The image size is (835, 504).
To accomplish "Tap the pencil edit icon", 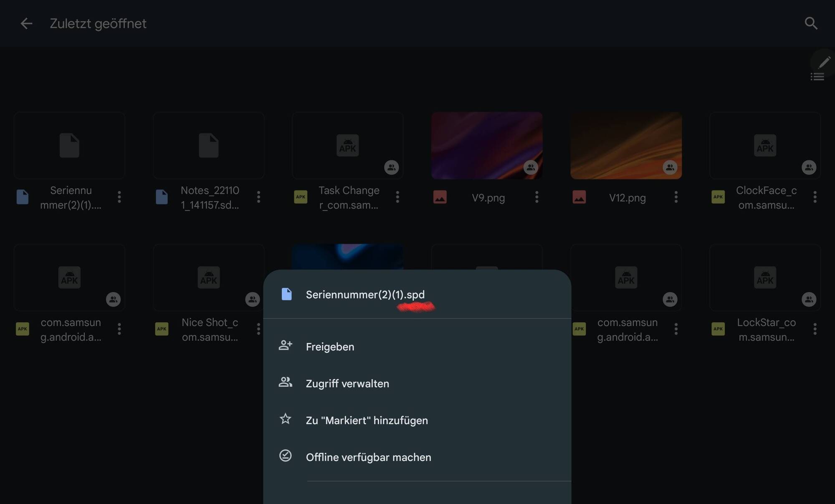I will 824,63.
